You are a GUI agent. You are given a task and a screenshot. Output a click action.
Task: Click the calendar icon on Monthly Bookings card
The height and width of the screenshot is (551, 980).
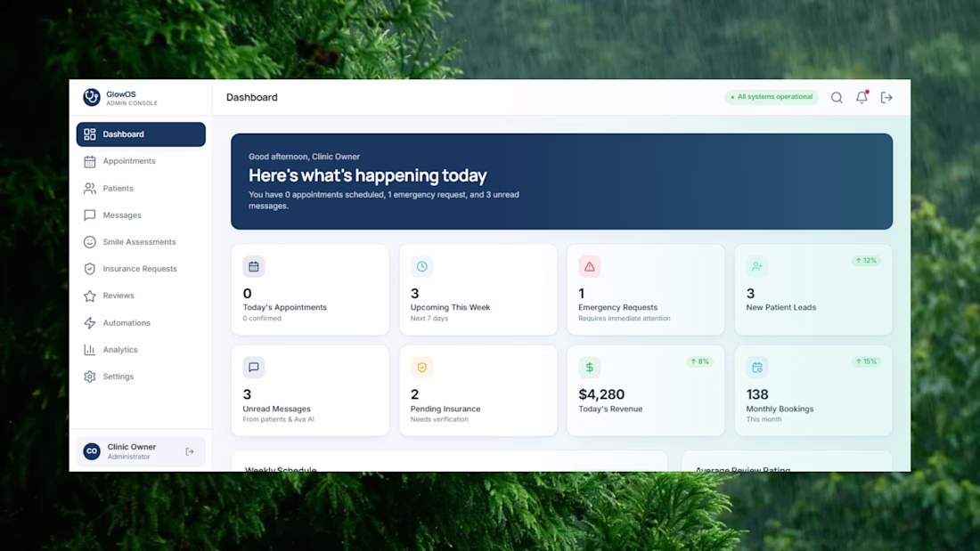click(757, 368)
